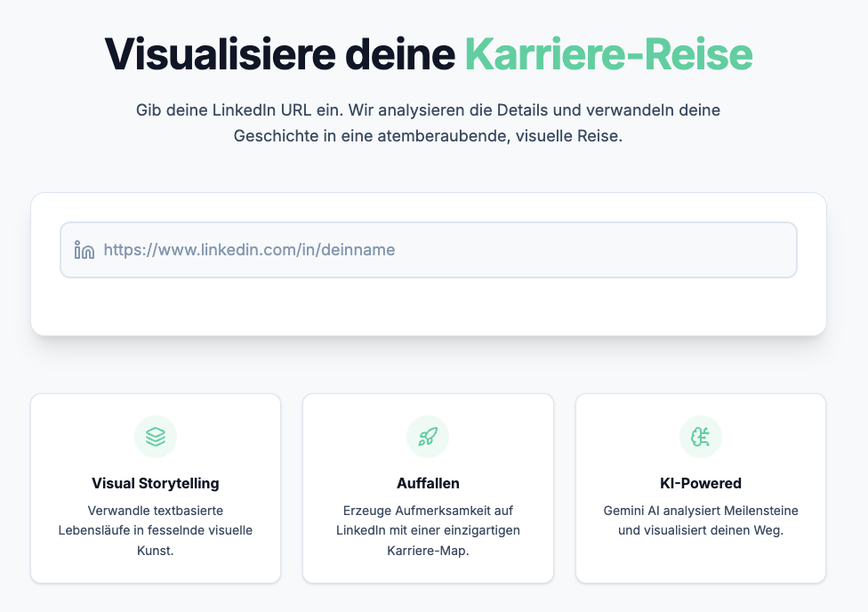Select the "Visual Storytelling" card title
Viewport: 868px width, 612px height.
tap(156, 484)
